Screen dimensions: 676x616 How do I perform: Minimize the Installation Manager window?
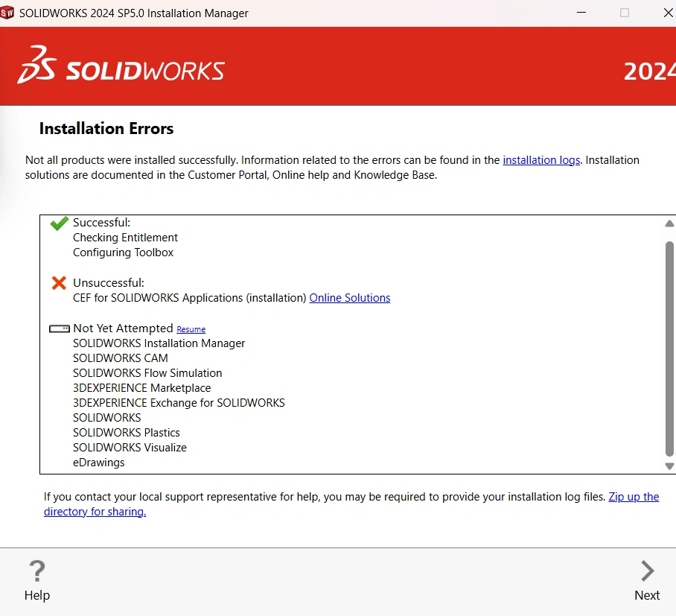(x=581, y=13)
